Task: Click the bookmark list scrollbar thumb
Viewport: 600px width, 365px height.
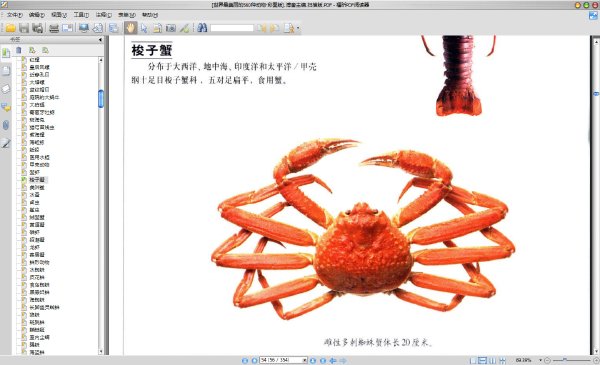Action: [x=101, y=99]
